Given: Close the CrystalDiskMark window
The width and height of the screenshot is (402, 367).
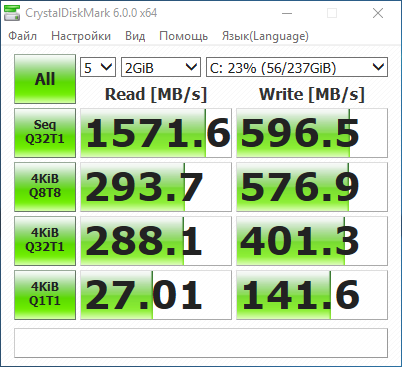Looking at the screenshot, I should (378, 13).
